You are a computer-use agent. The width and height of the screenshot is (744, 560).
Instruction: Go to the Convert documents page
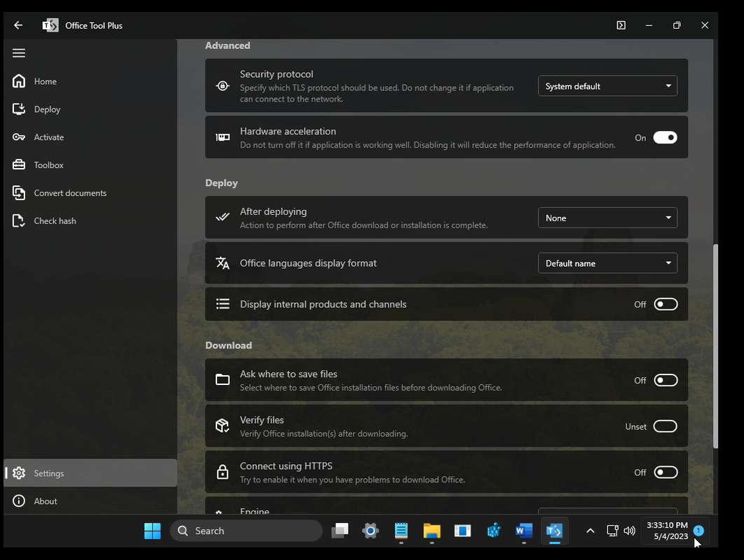coord(90,193)
